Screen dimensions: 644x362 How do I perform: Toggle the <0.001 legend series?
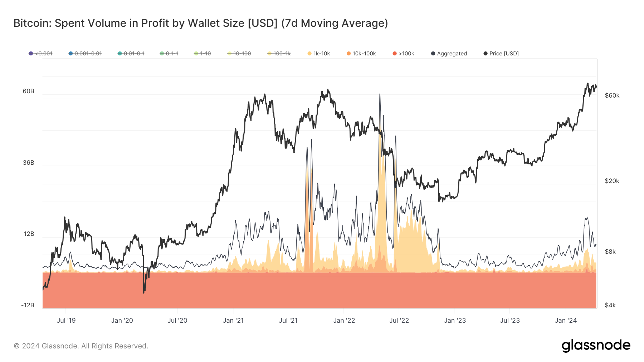(x=41, y=54)
